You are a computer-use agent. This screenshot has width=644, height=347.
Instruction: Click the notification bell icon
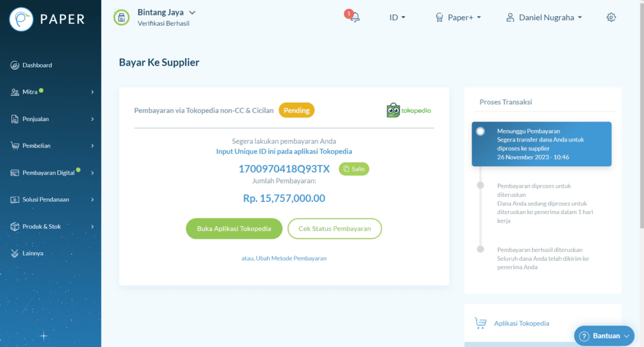pyautogui.click(x=355, y=18)
